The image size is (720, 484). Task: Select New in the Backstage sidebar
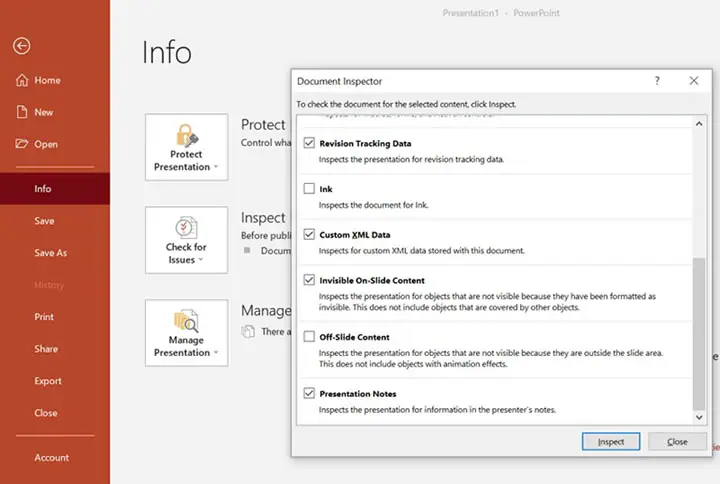click(x=44, y=112)
